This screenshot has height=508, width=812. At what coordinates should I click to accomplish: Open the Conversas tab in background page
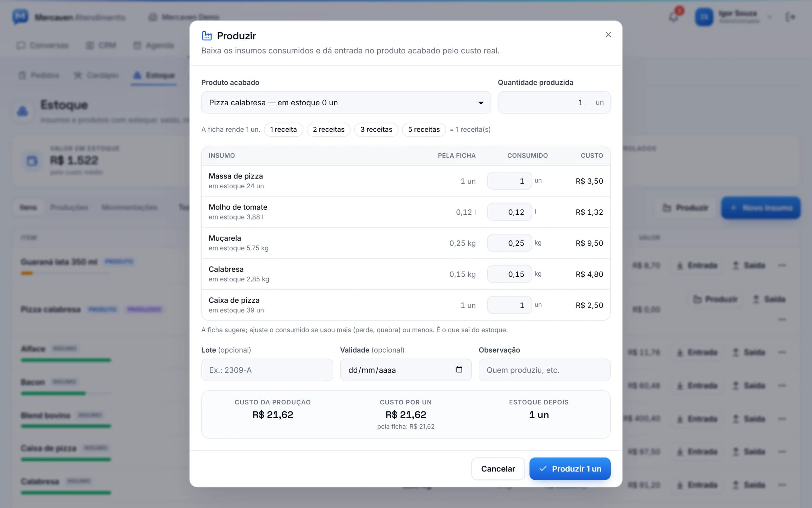tap(43, 45)
